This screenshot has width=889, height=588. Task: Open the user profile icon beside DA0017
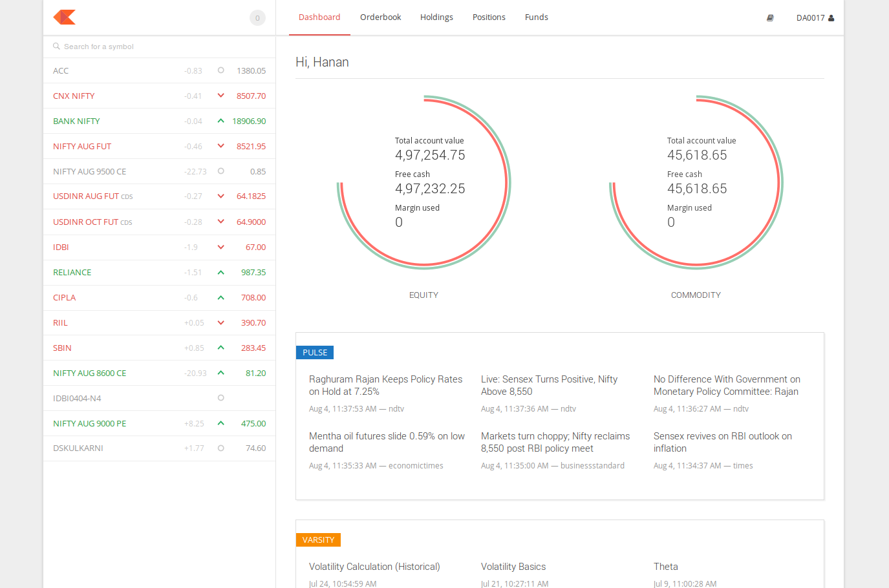click(x=830, y=17)
